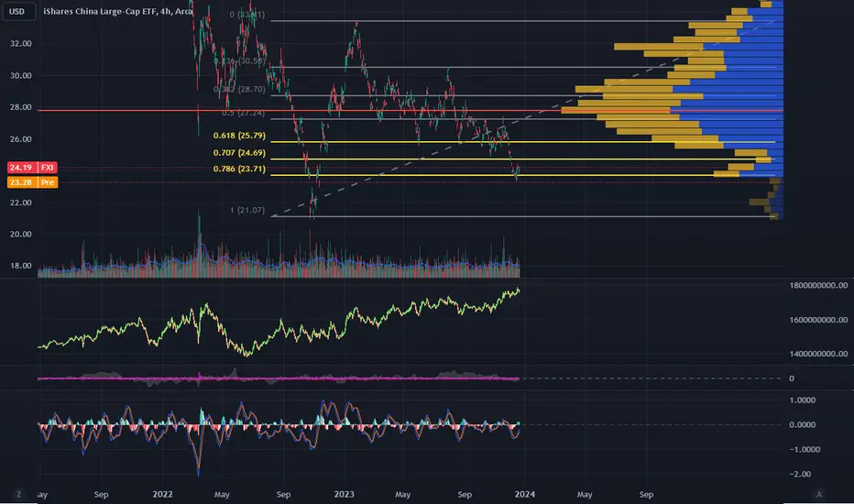Click the 28.00 price axis value
Screen dimensions: 854x504
coord(21,107)
